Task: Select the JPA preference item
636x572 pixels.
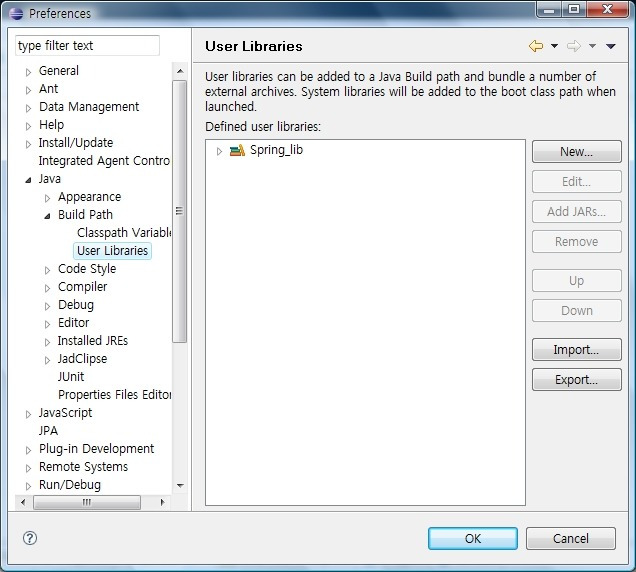Action: 48,430
